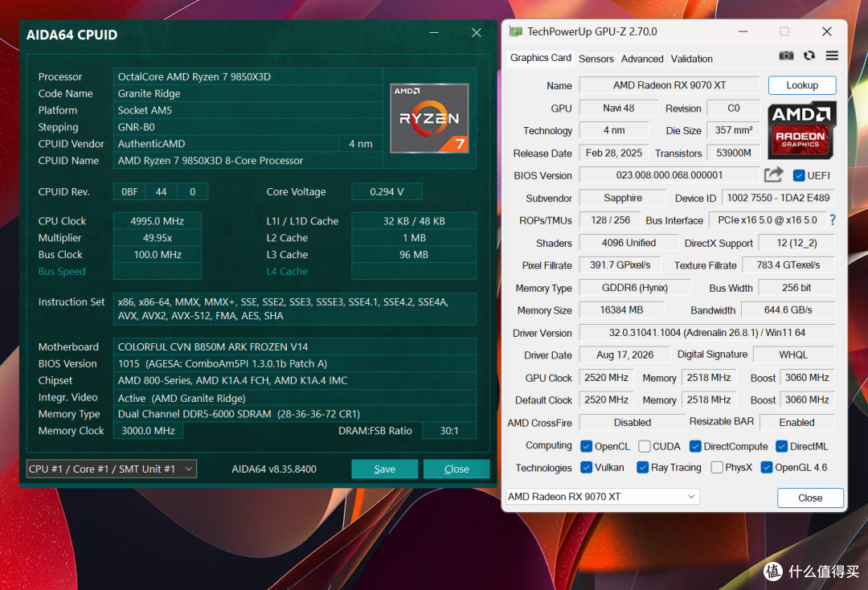Click the CPU Clock value 4995.0 MHz
Image resolution: width=868 pixels, height=590 pixels.
pos(158,221)
